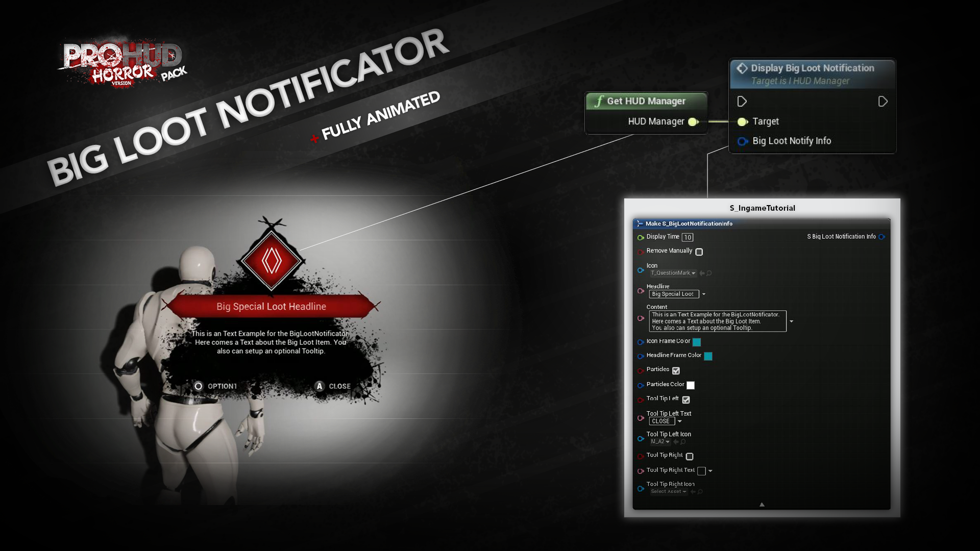Image resolution: width=980 pixels, height=551 pixels.
Task: Click the execution output pin on Display node
Action: click(x=883, y=101)
